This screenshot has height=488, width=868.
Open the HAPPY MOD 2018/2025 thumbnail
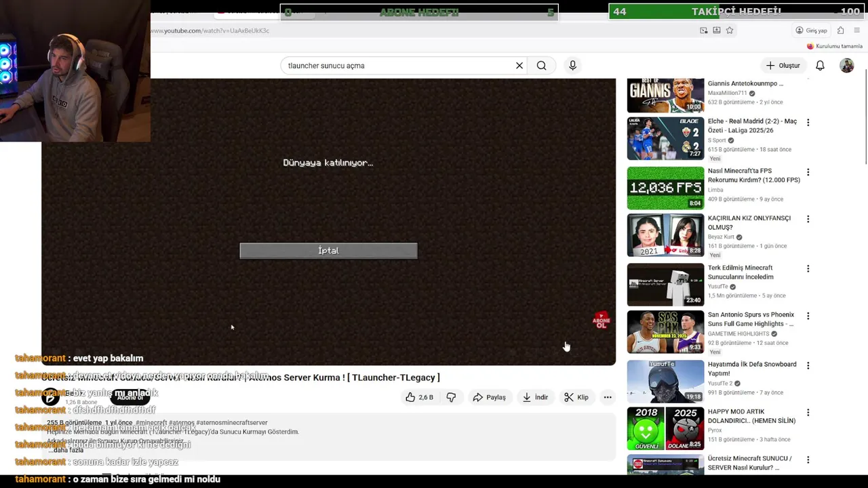tap(665, 428)
